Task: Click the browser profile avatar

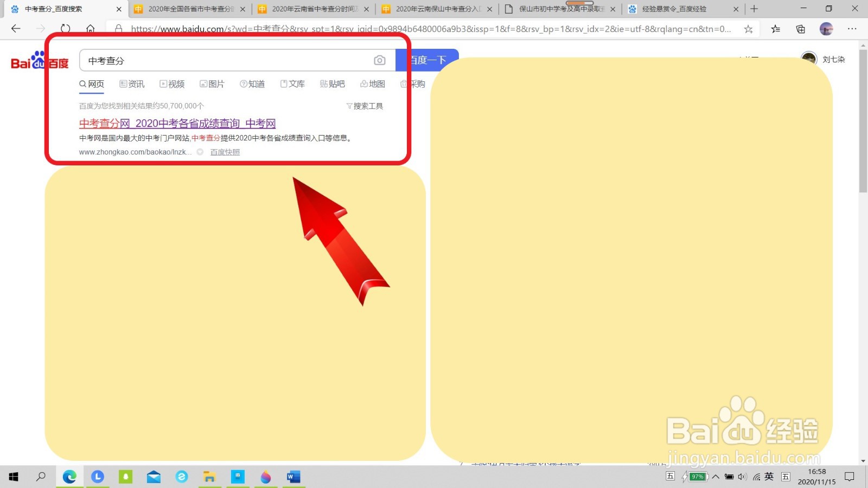Action: click(x=826, y=29)
